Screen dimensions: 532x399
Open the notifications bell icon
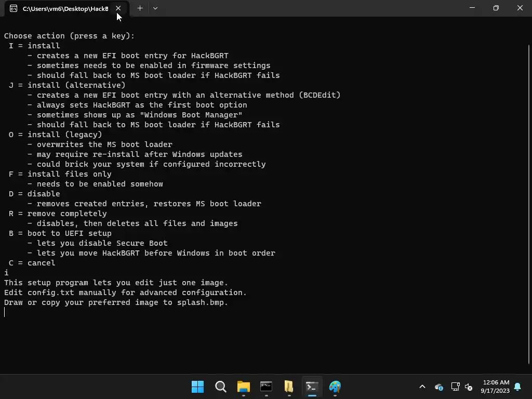(517, 387)
